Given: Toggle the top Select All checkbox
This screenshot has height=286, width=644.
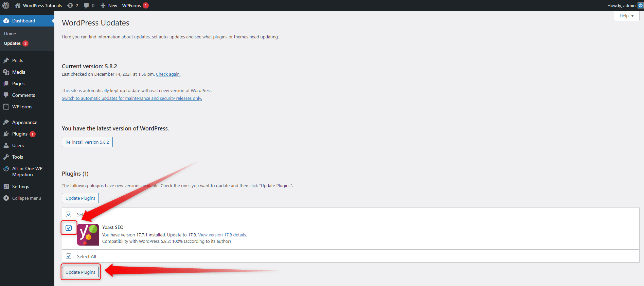Looking at the screenshot, I should tap(69, 214).
